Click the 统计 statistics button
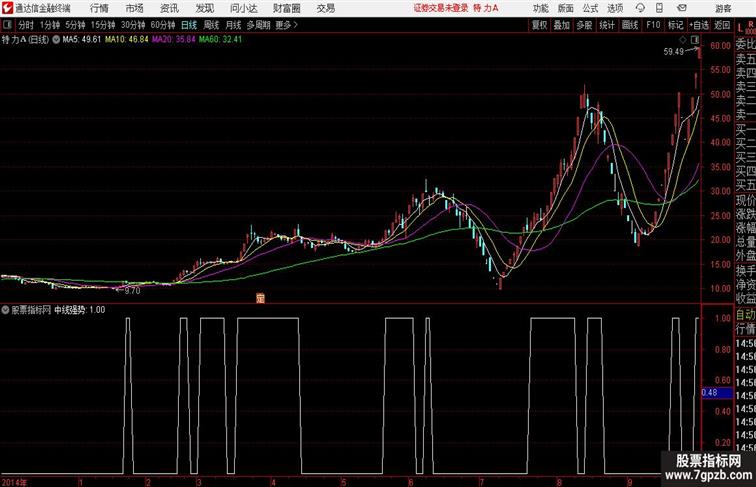The height and width of the screenshot is (487, 756). [607, 25]
